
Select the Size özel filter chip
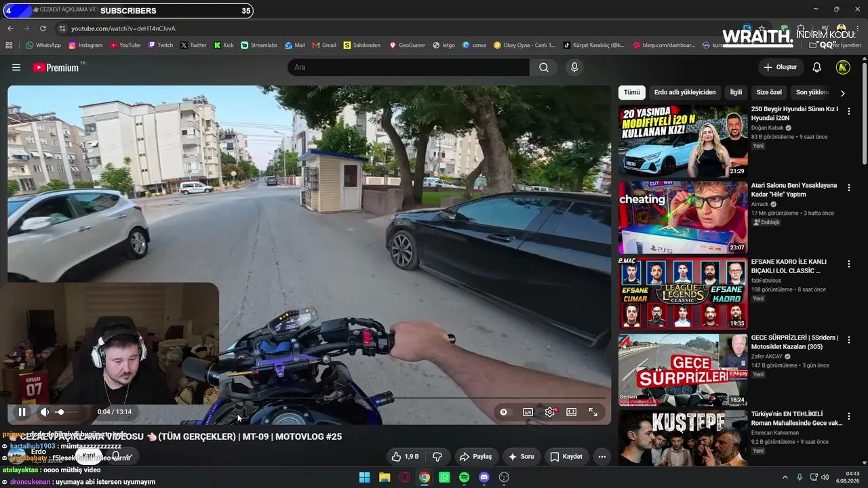pyautogui.click(x=769, y=92)
